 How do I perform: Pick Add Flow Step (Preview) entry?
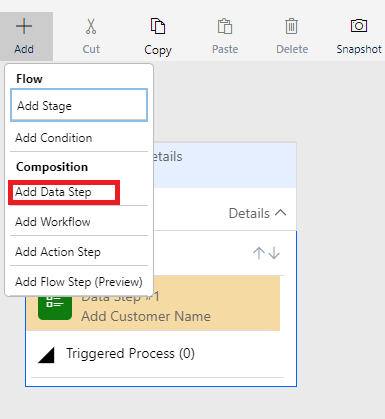tap(79, 282)
